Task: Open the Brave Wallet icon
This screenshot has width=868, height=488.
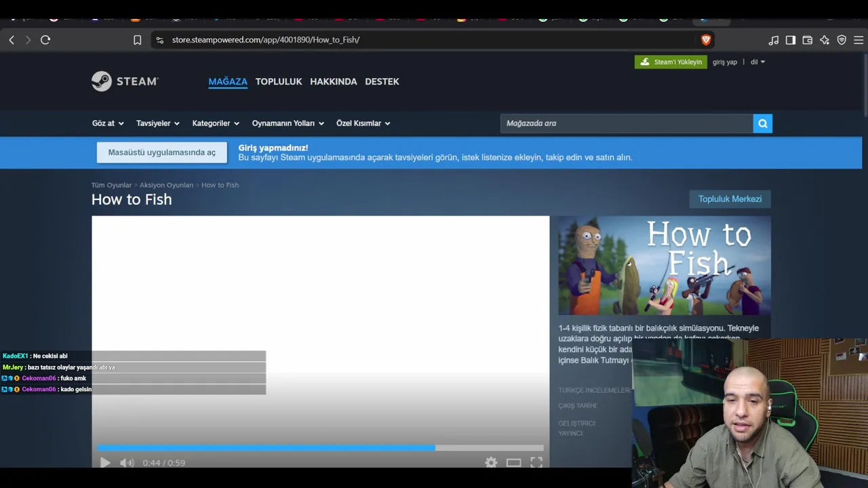Action: (808, 40)
